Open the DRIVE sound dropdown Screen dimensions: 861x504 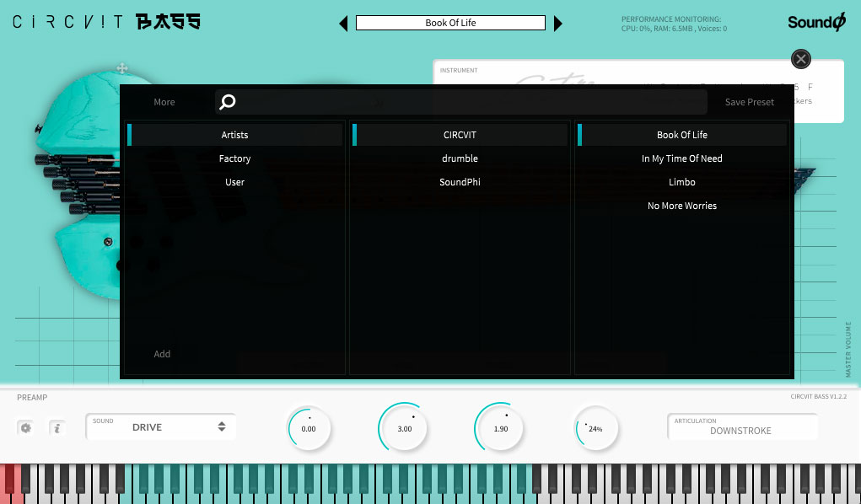tap(160, 427)
